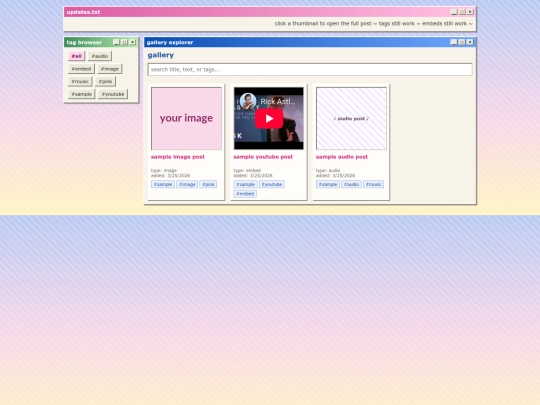Click 'type: audio' text on audio post
Viewport: 540px width, 405px height.
(328, 170)
